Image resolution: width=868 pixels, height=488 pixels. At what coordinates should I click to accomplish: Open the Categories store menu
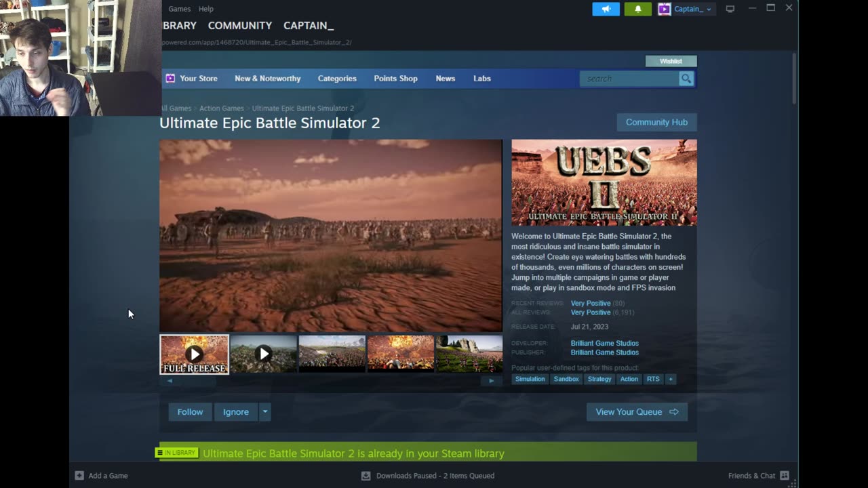337,79
